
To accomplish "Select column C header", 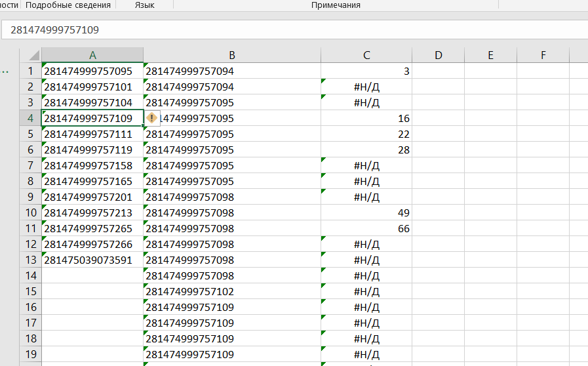I will click(366, 55).
